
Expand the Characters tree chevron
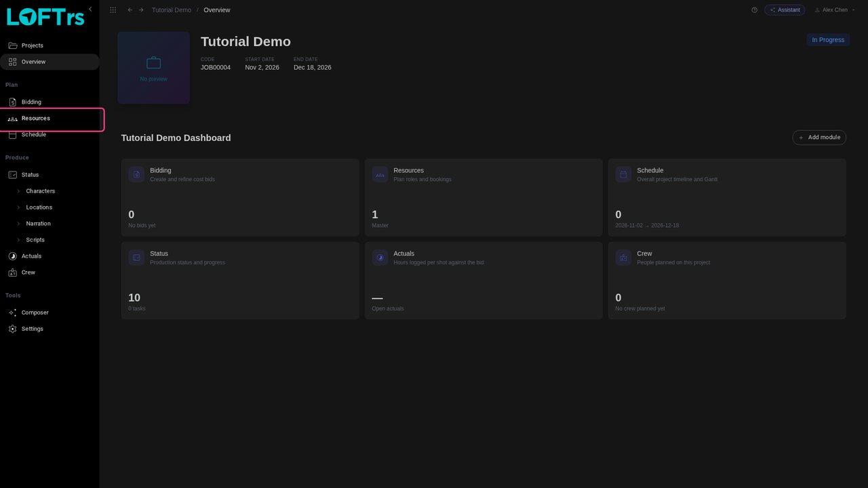(x=18, y=191)
